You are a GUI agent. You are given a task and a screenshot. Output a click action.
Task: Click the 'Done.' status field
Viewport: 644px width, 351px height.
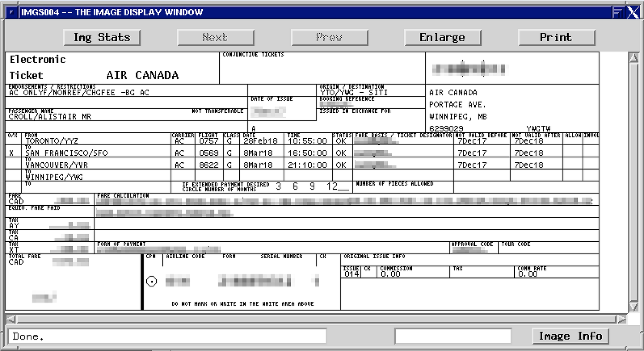tap(167, 336)
